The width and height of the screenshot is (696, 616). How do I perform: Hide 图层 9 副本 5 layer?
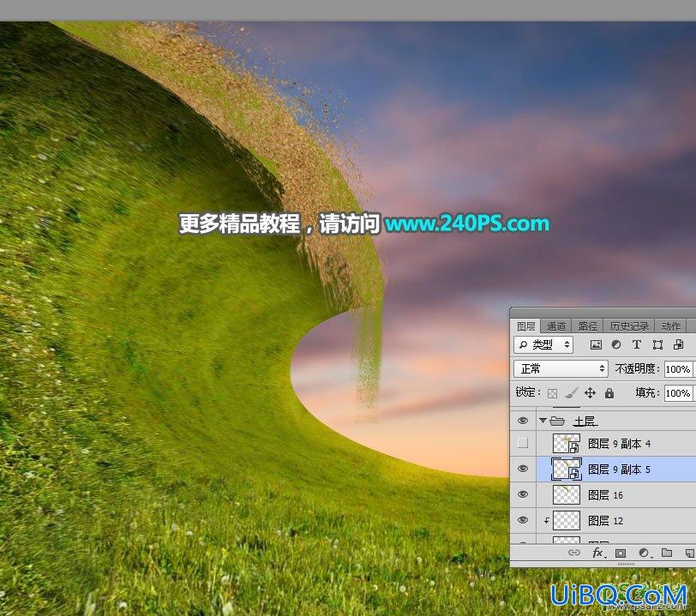[523, 469]
